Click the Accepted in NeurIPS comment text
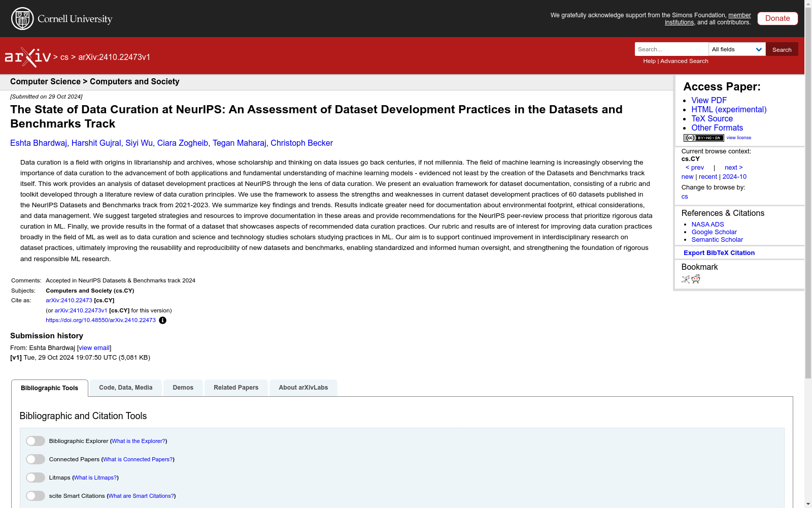This screenshot has height=508, width=812. pyautogui.click(x=120, y=280)
